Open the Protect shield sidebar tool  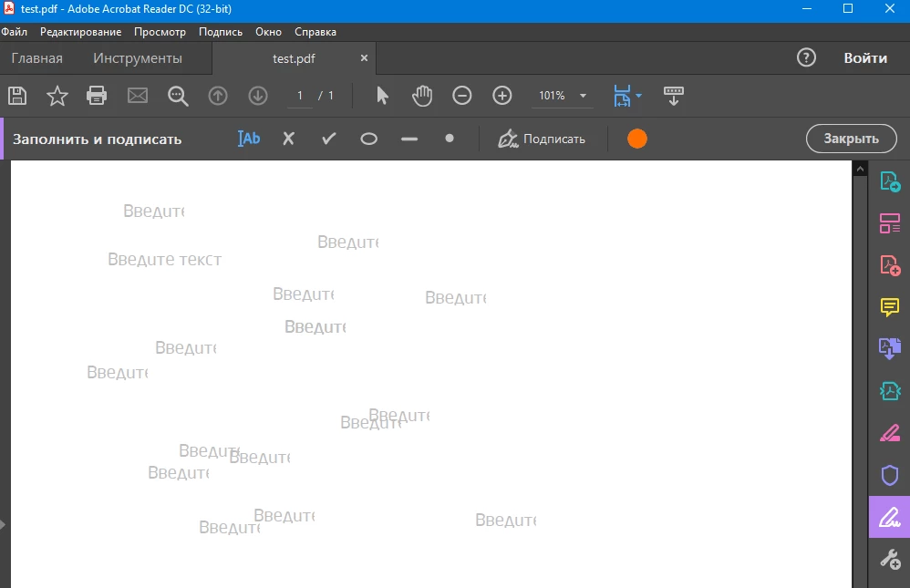point(890,475)
